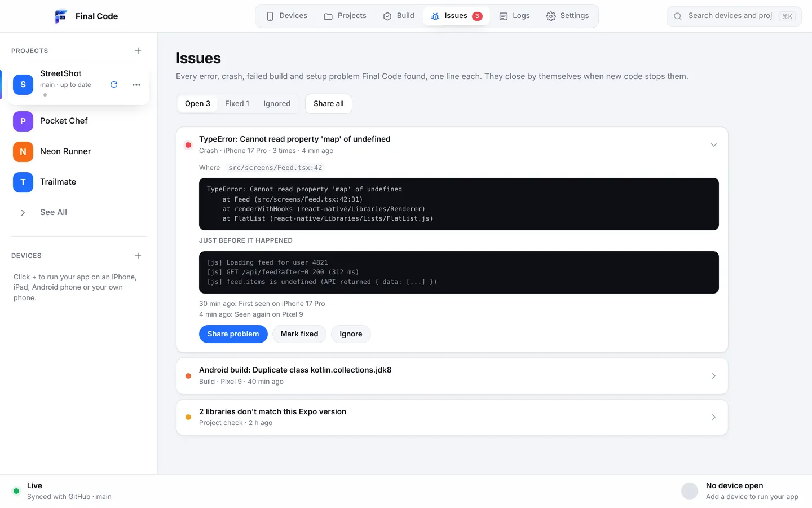Mark the TypeError issue as fixed

(x=299, y=334)
